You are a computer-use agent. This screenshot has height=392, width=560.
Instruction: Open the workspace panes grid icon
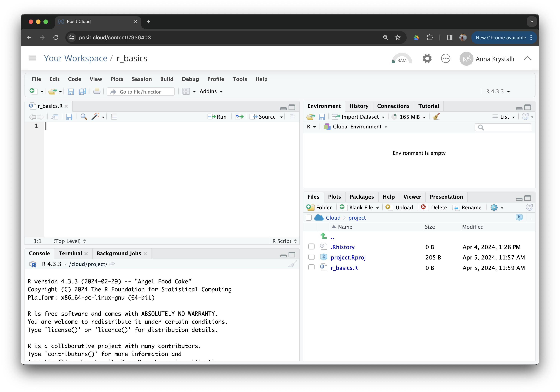tap(186, 92)
